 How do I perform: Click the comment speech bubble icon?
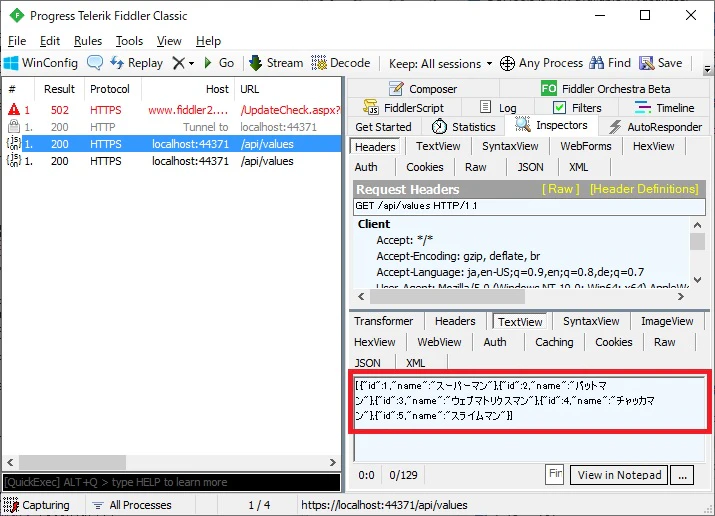95,63
